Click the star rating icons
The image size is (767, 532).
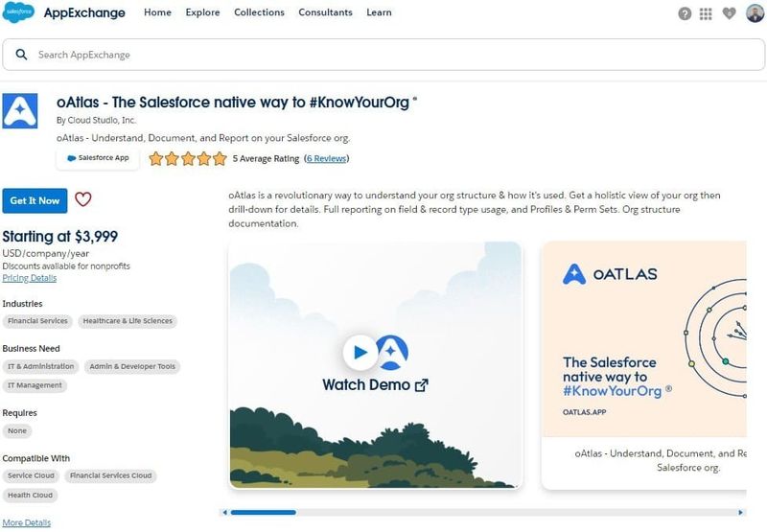pyautogui.click(x=188, y=158)
